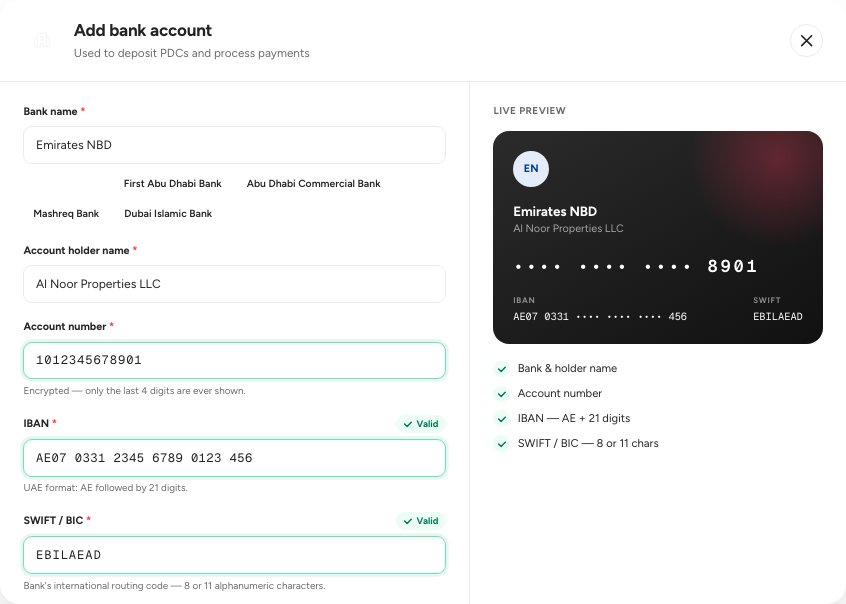Image resolution: width=846 pixels, height=604 pixels.
Task: Click the masked IBAN 'AE07 0331' on card
Action: click(x=600, y=317)
